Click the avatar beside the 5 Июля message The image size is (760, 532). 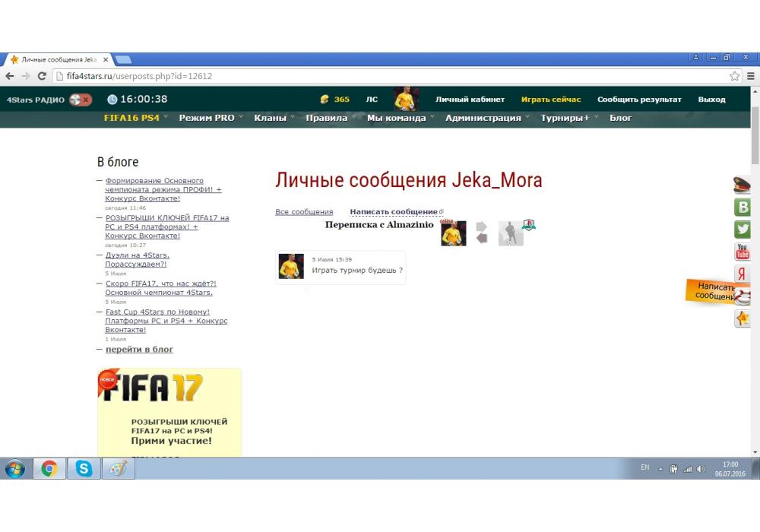(x=291, y=266)
